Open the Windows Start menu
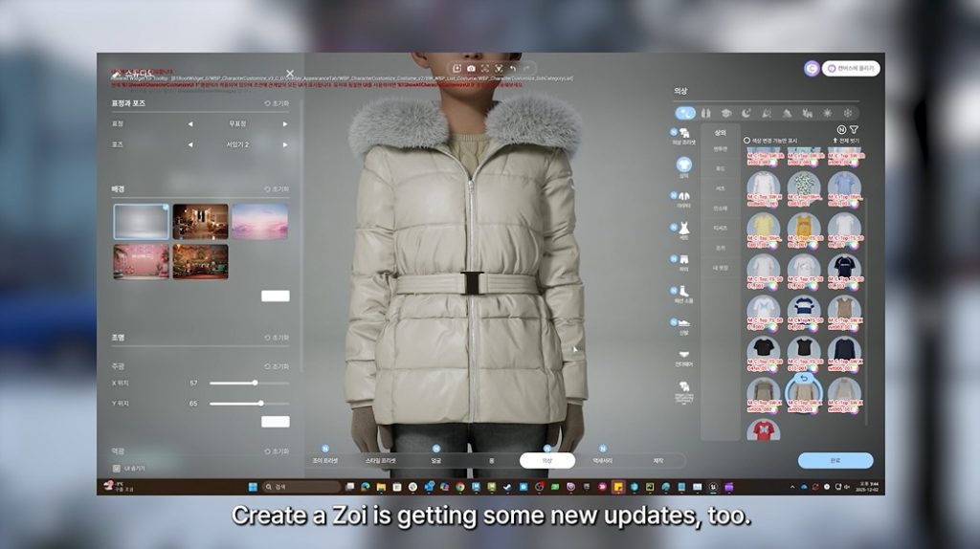This screenshot has width=980, height=549. tap(253, 487)
